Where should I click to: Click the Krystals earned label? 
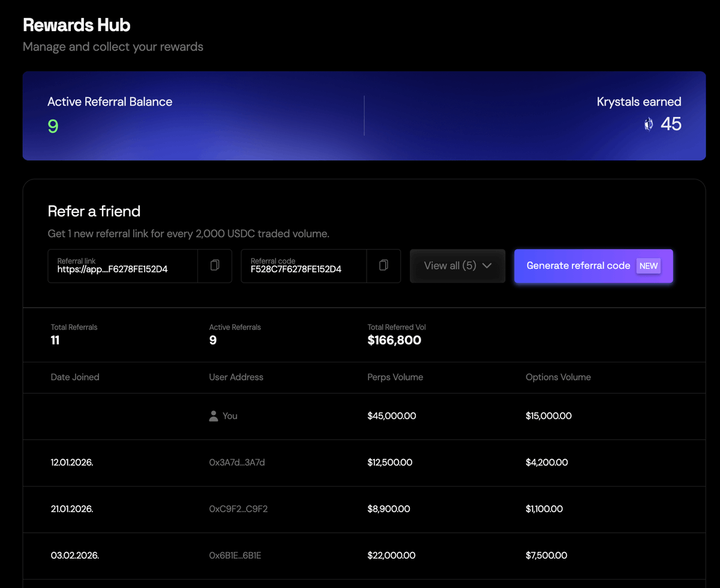tap(639, 102)
